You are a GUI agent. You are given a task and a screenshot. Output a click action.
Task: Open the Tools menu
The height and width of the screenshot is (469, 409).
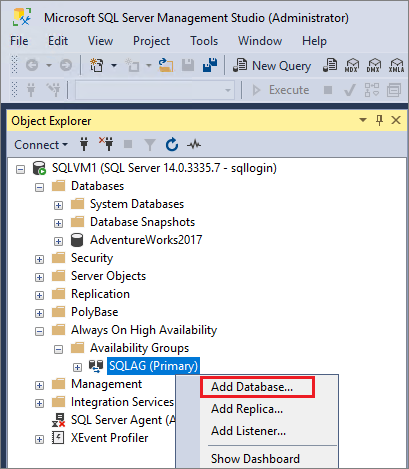coord(204,41)
